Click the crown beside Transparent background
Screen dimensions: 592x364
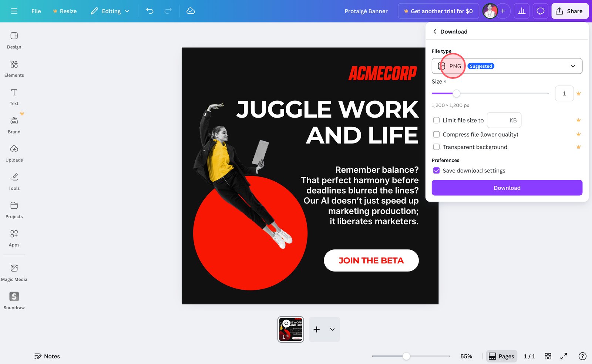(579, 147)
